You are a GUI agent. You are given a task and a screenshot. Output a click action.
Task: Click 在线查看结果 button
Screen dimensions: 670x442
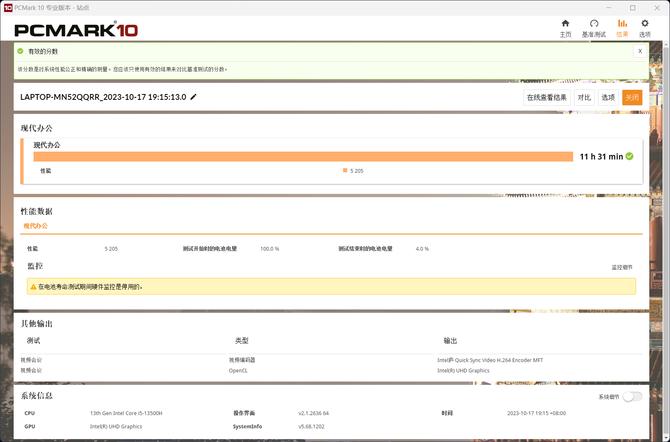pos(547,97)
